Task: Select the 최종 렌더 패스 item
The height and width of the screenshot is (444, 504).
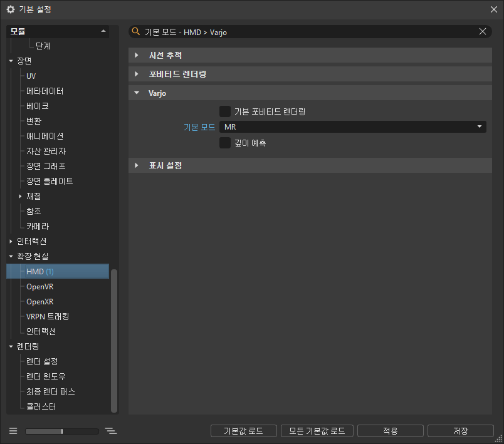Action: coord(51,391)
